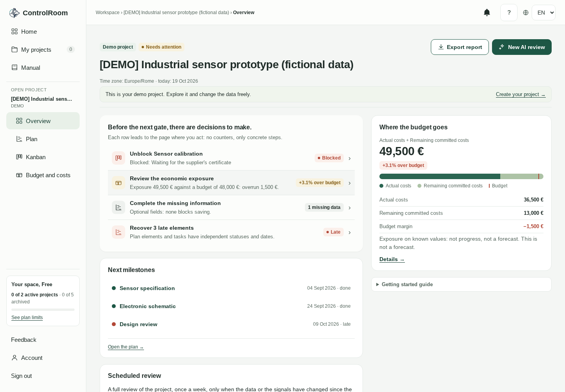Screen dimensions: 565x392
Task: Open budget Details link
Action: coord(392,259)
